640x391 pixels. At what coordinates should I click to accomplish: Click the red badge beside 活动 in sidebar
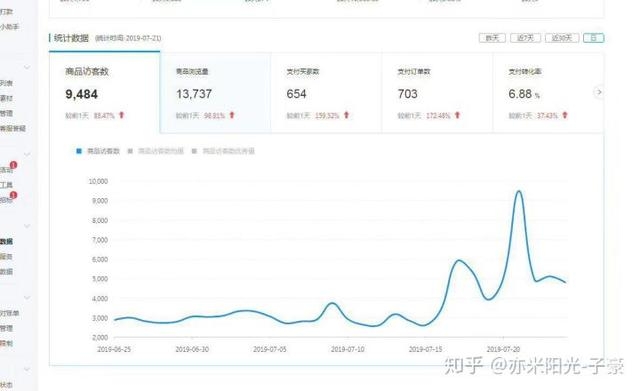pyautogui.click(x=13, y=165)
